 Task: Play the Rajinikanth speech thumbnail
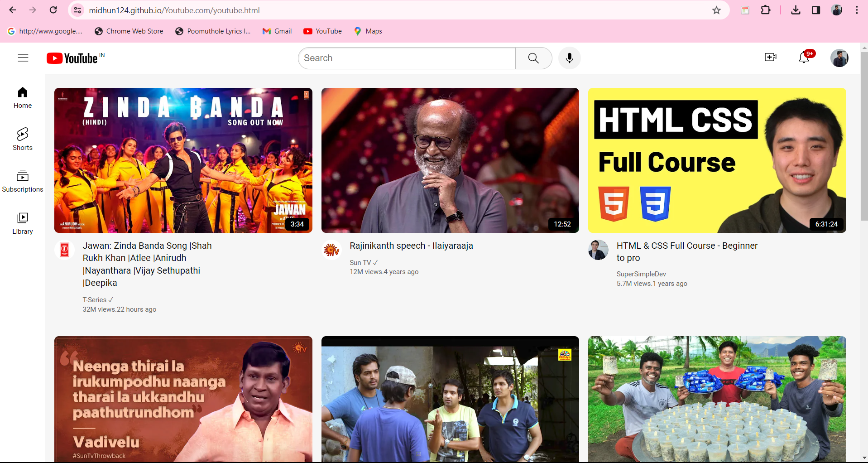point(450,160)
